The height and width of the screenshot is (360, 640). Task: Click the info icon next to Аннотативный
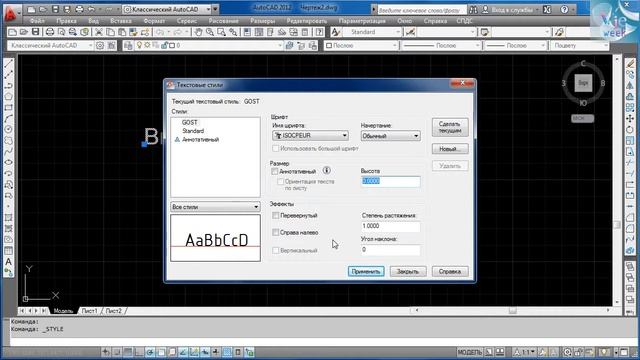pyautogui.click(x=327, y=171)
